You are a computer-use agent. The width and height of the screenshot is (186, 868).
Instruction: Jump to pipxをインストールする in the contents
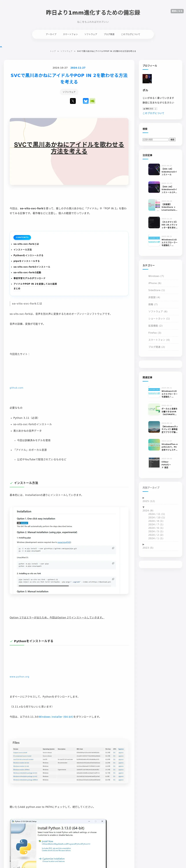[26, 261]
